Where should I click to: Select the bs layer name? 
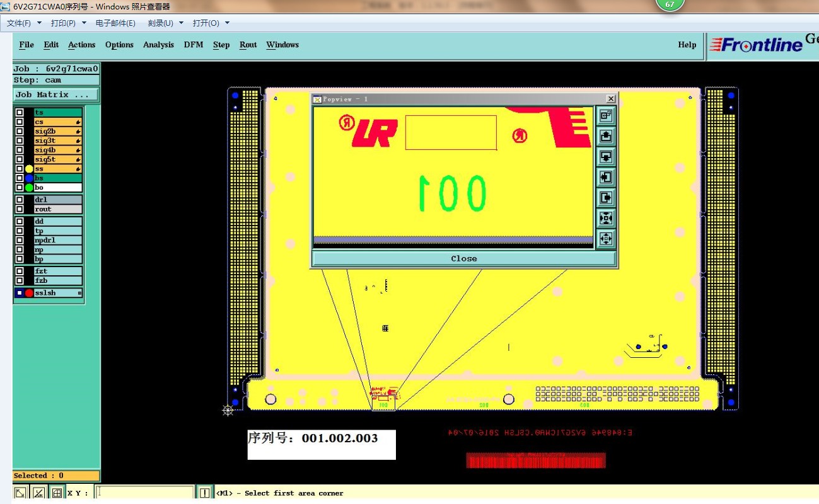58,178
